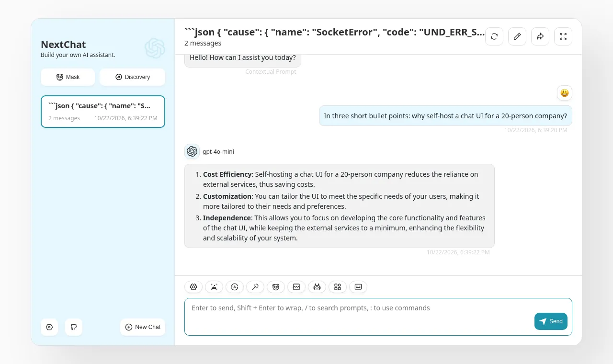Click the 6:39:20 PM timestamp under the user message
613x364 pixels.
pyautogui.click(x=535, y=130)
